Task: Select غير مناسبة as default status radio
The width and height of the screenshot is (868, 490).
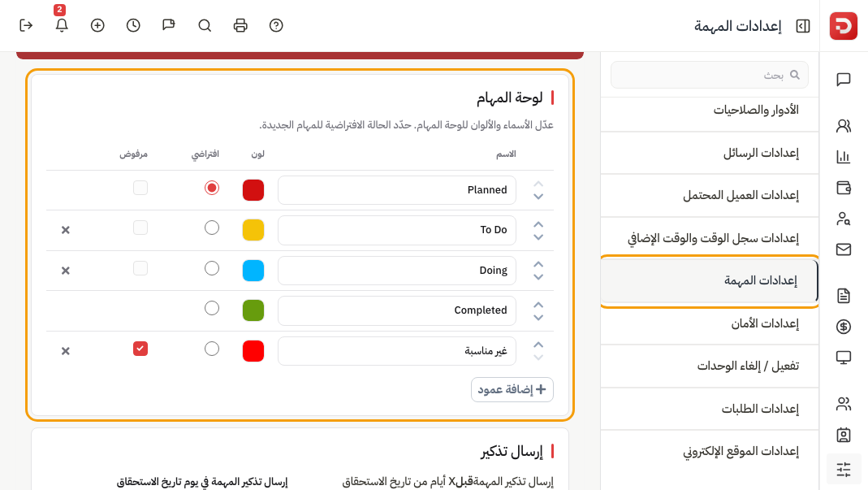Action: click(211, 349)
